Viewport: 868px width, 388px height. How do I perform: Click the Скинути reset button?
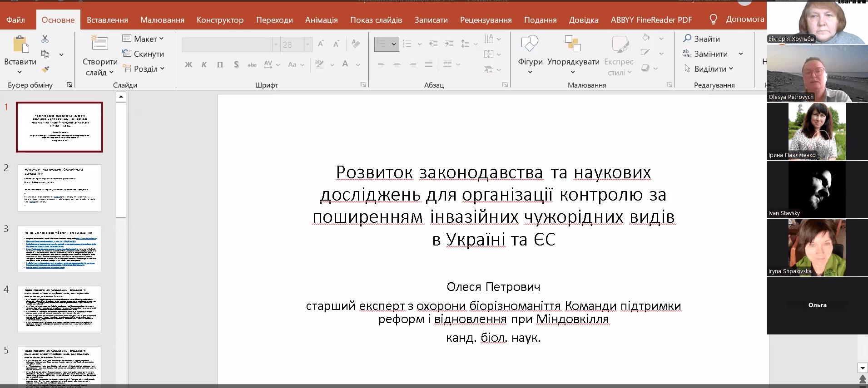(143, 54)
